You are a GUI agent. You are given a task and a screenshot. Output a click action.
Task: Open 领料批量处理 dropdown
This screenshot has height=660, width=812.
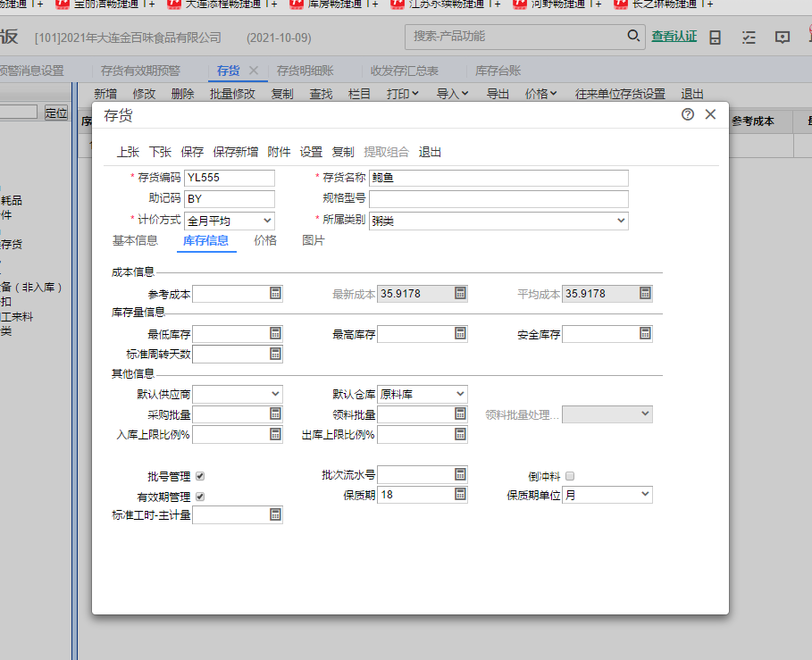click(645, 414)
